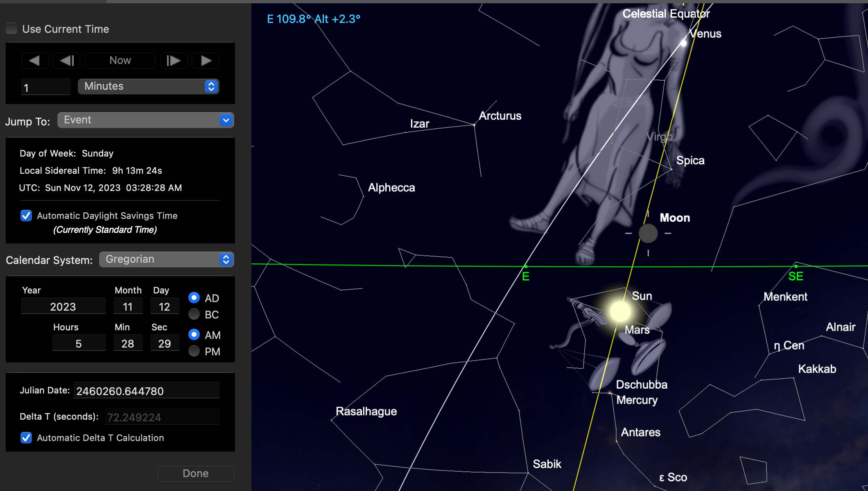Click the η Cen star label
The height and width of the screenshot is (491, 868).
tap(789, 346)
